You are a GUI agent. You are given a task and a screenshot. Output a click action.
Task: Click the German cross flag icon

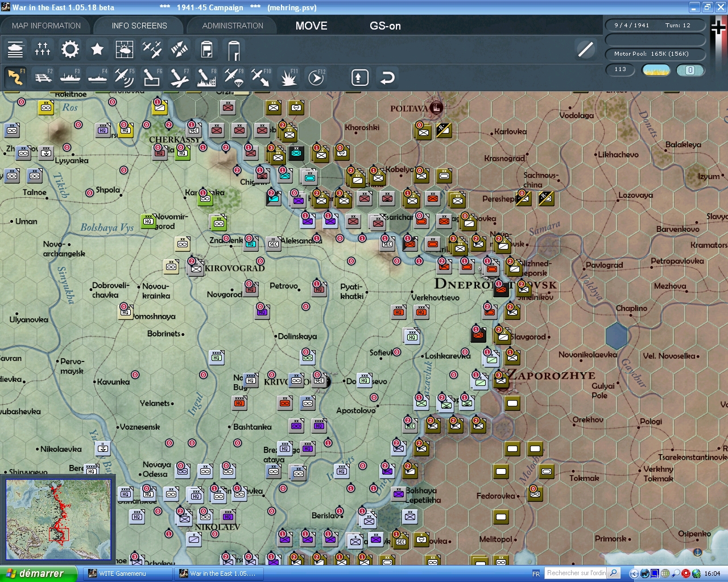tap(719, 27)
